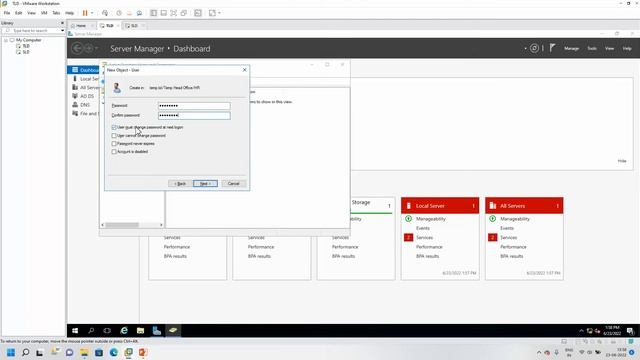Viewport: 640px width, 360px height.
Task: Open the VMware Edit menu
Action: 18,13
